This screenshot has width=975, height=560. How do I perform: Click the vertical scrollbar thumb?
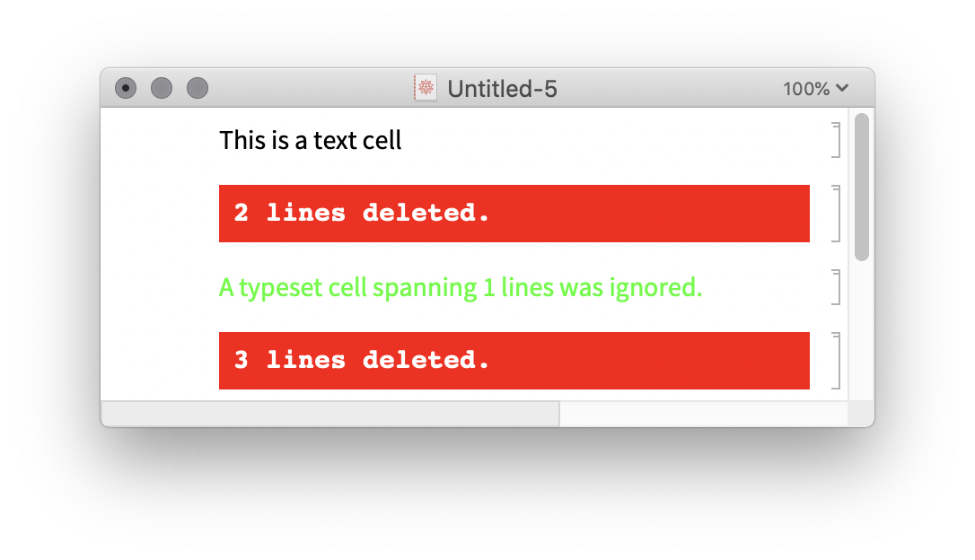(862, 187)
